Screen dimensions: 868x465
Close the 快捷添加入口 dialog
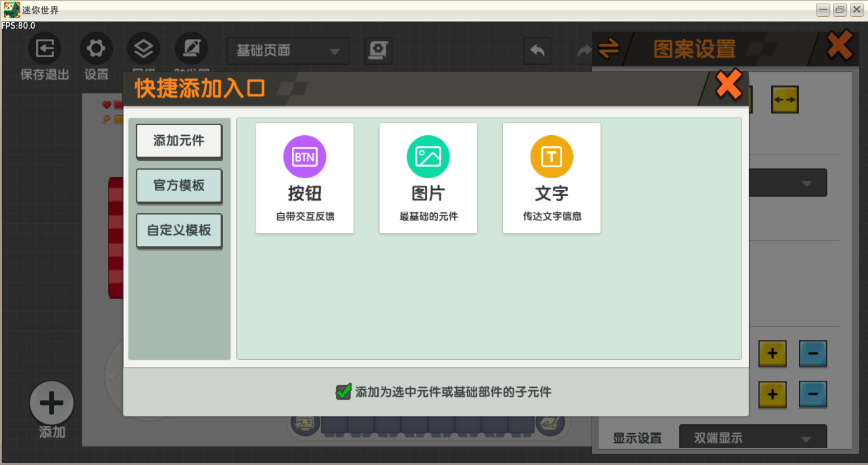(x=729, y=84)
